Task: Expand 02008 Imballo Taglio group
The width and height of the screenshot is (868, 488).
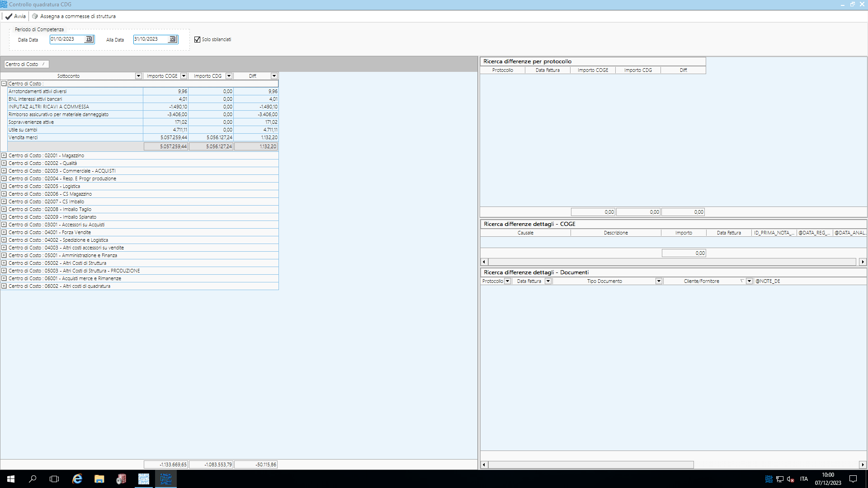Action: [x=4, y=209]
